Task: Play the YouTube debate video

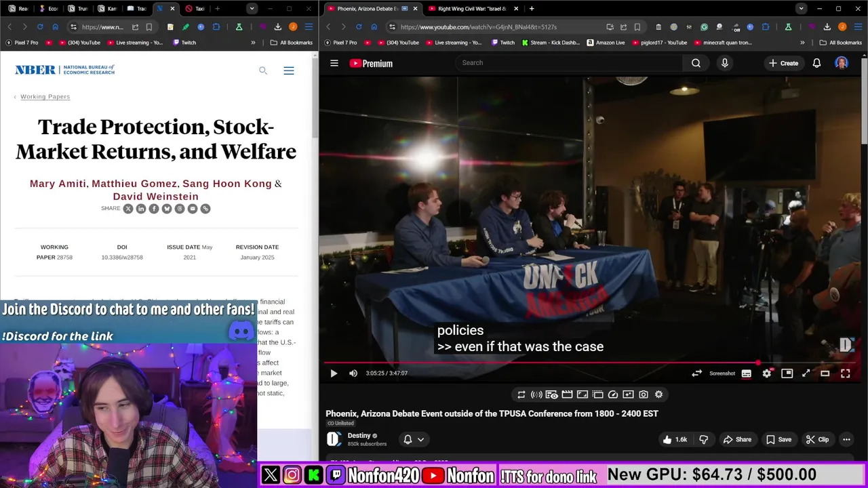Action: point(334,373)
